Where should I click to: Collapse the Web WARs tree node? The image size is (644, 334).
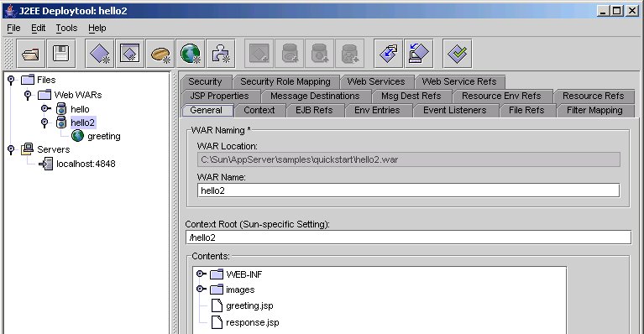click(28, 95)
